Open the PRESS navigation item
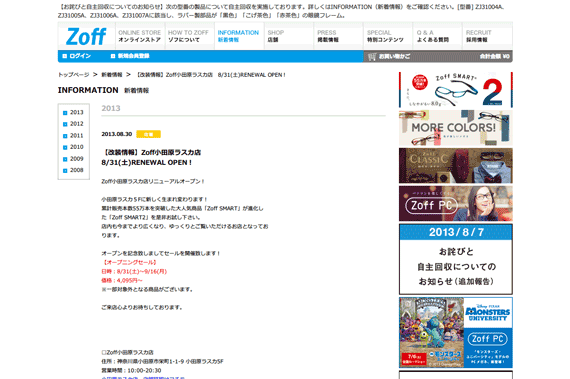Image resolution: width=570 pixels, height=379 pixels. click(x=338, y=36)
